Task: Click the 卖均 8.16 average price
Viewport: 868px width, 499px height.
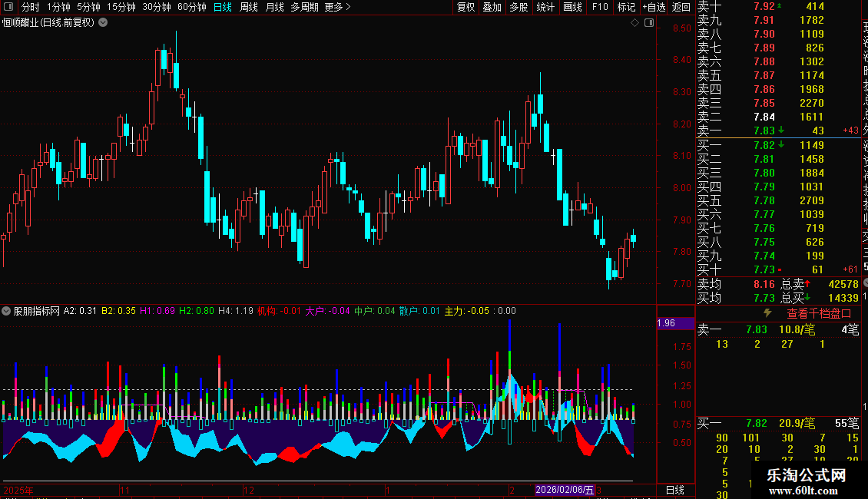Action: point(736,284)
